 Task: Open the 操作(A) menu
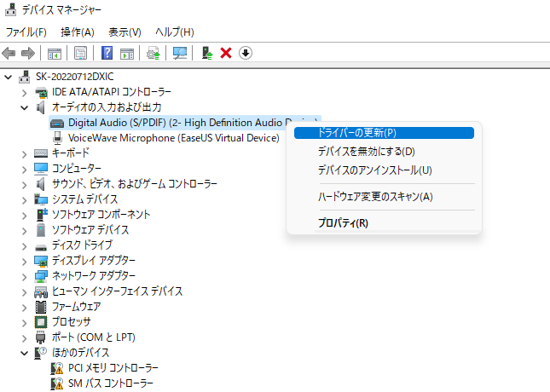pos(78,32)
